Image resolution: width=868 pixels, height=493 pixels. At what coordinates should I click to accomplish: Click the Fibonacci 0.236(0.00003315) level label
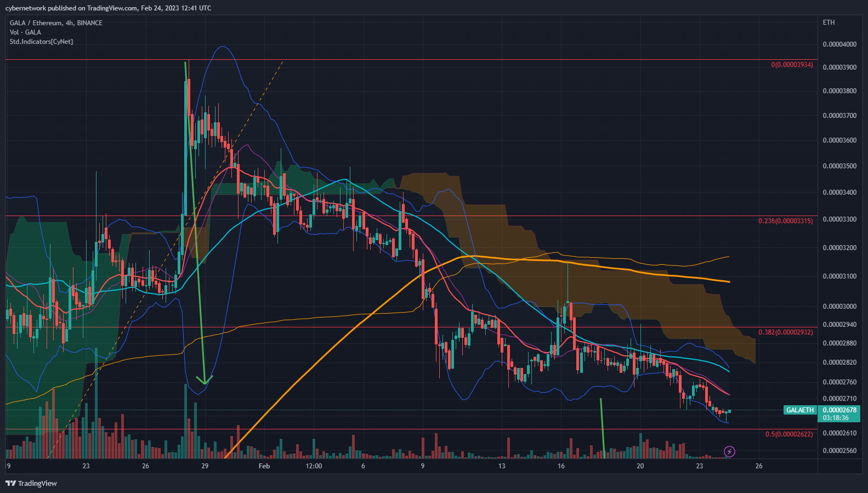[786, 221]
